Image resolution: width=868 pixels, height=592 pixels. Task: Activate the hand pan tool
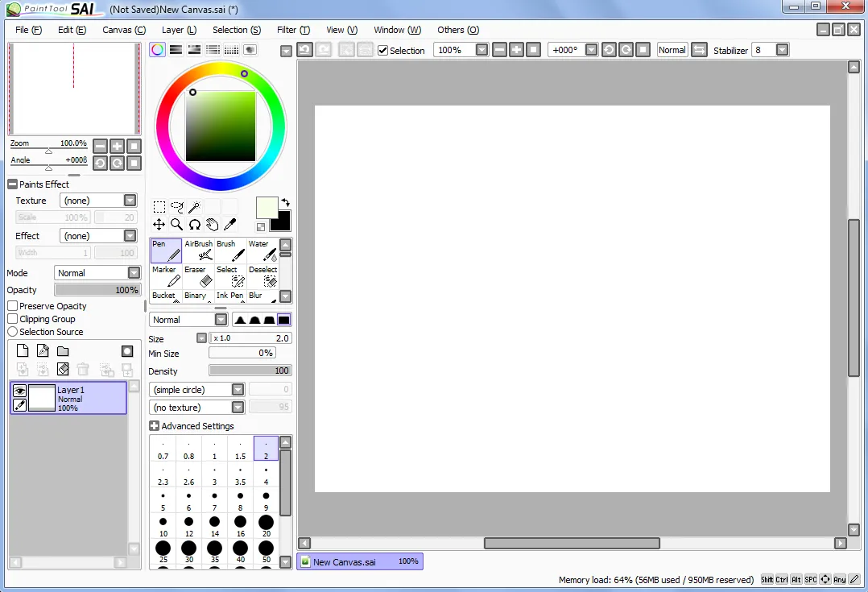tap(212, 224)
